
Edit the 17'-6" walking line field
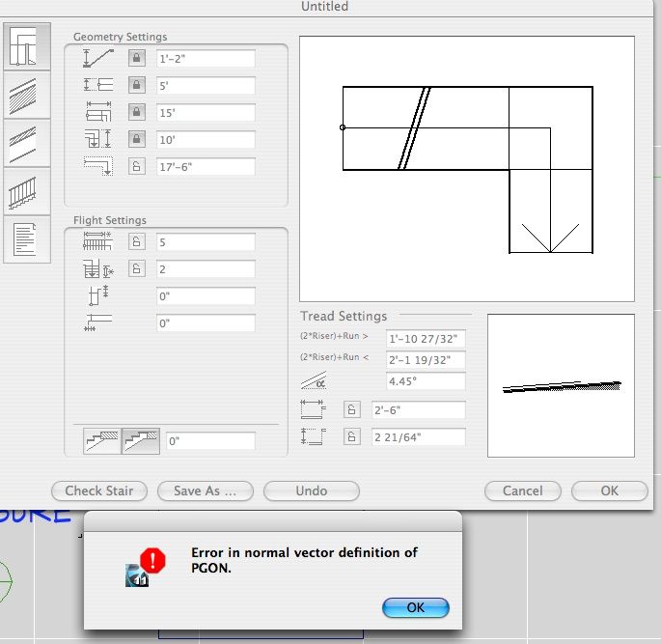tap(206, 166)
